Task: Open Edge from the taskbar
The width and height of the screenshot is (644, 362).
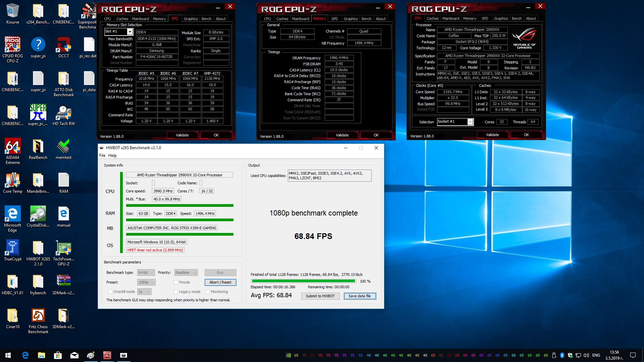Action: click(x=25, y=355)
